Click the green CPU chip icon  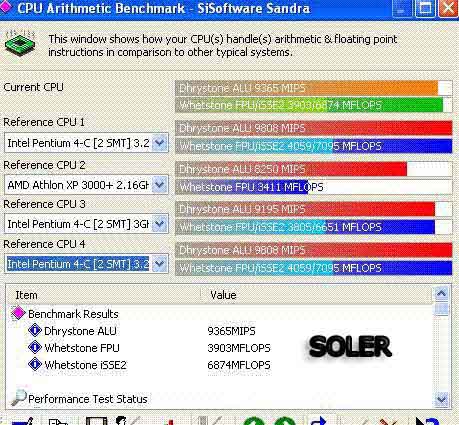pyautogui.click(x=20, y=44)
